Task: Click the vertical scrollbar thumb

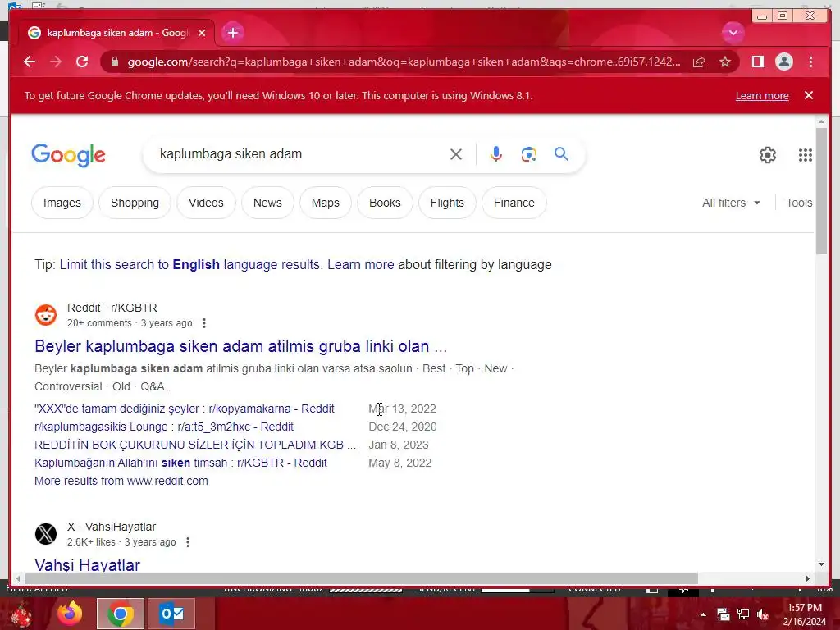Action: pos(821,192)
